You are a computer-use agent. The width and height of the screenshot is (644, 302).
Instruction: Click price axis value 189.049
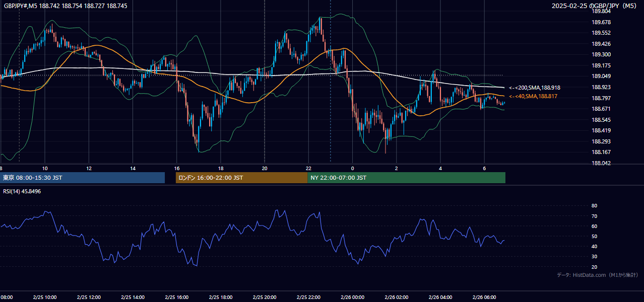pyautogui.click(x=601, y=77)
